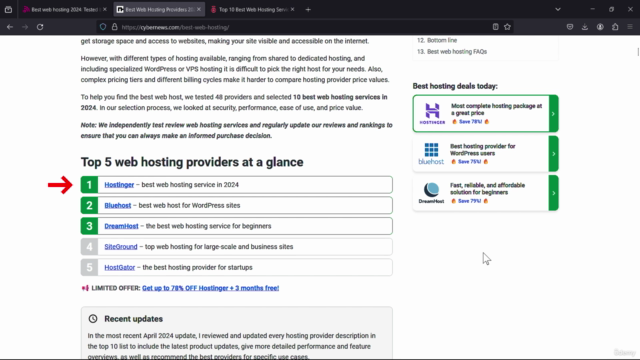Image resolution: width=640 pixels, height=360 pixels.
Task: Click the Bluehost grid logo in deals card
Action: [x=431, y=153]
